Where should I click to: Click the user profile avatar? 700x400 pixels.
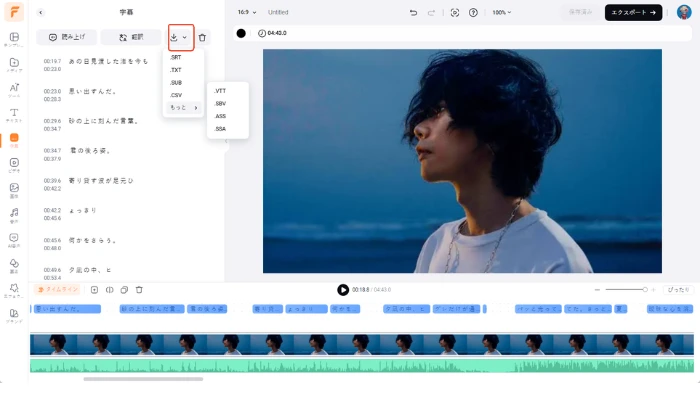tap(683, 12)
